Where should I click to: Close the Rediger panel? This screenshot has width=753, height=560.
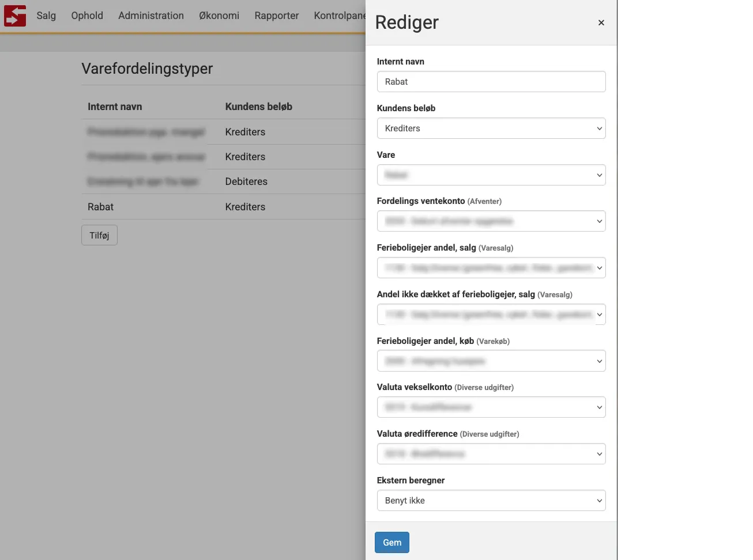pos(601,22)
